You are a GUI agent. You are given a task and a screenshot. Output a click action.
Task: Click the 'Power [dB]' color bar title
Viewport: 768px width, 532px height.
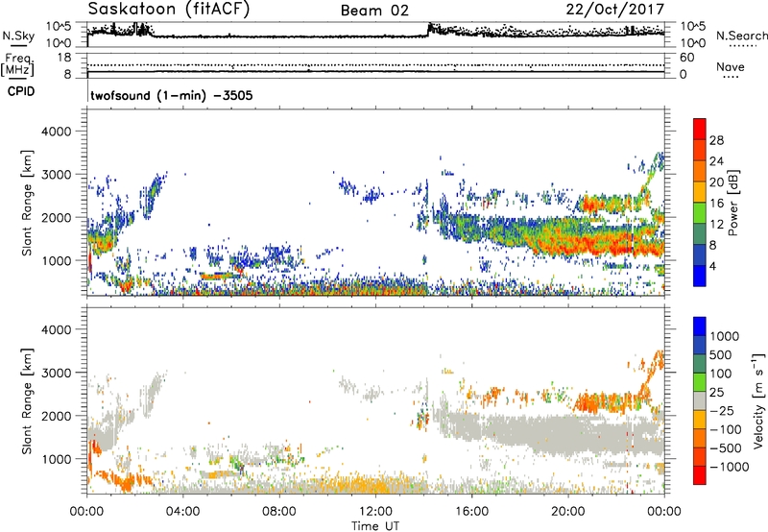732,203
